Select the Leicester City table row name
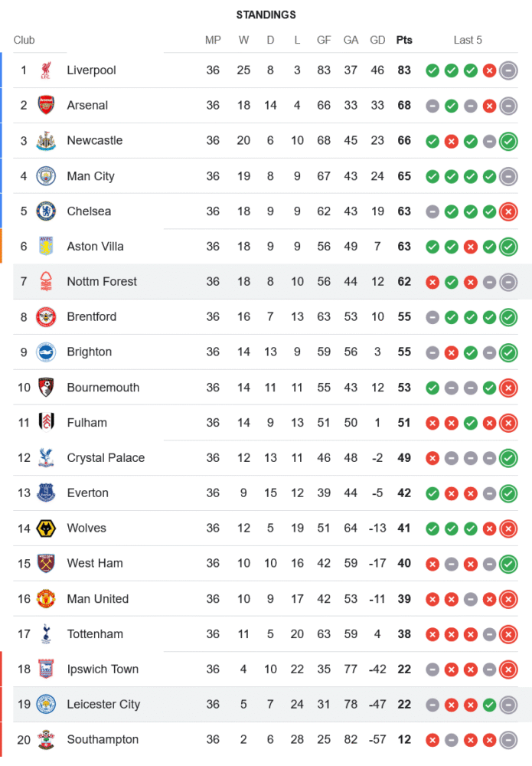 [x=103, y=705]
